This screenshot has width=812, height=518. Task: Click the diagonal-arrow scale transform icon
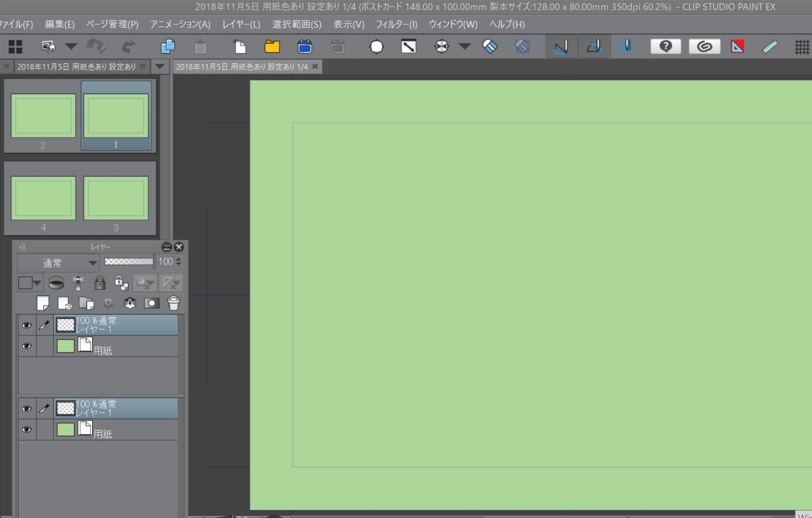tap(409, 47)
